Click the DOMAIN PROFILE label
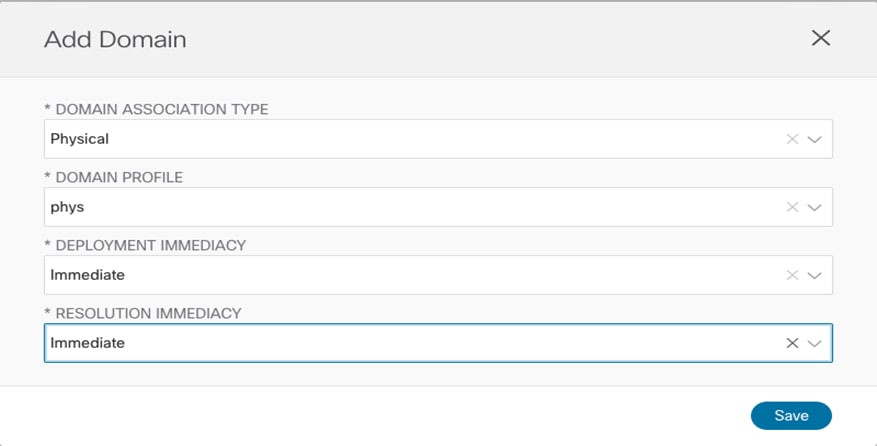Image resolution: width=877 pixels, height=446 pixels. (114, 177)
